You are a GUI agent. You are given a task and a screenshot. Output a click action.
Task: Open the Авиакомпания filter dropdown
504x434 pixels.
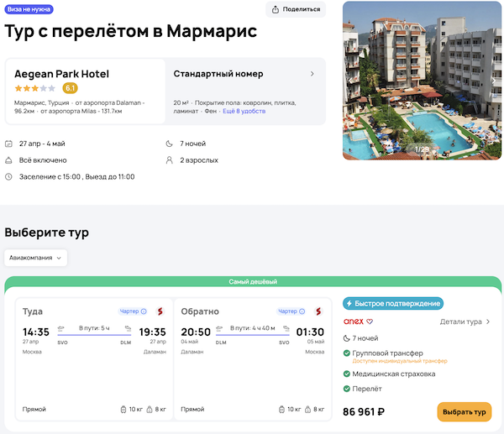pyautogui.click(x=36, y=258)
